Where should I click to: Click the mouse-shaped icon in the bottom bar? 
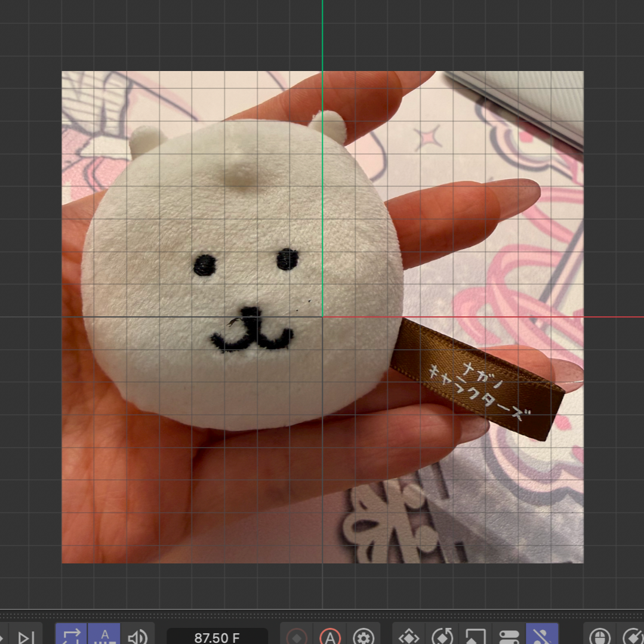pos(600,637)
